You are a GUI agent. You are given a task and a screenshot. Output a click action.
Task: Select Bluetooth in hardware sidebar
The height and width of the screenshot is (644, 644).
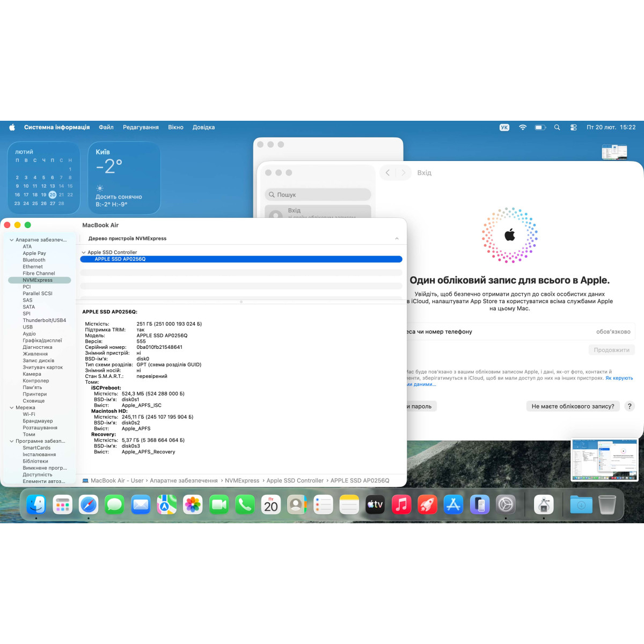(34, 260)
